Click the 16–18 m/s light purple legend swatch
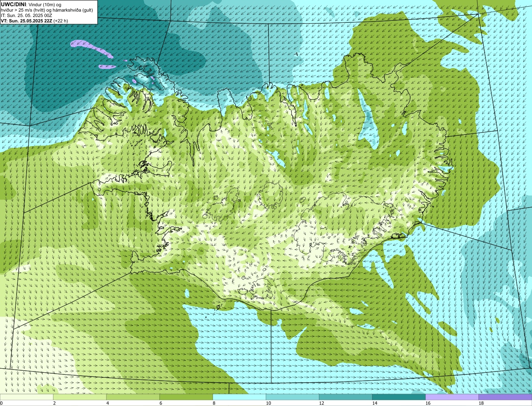532x406 pixels. pos(452,397)
